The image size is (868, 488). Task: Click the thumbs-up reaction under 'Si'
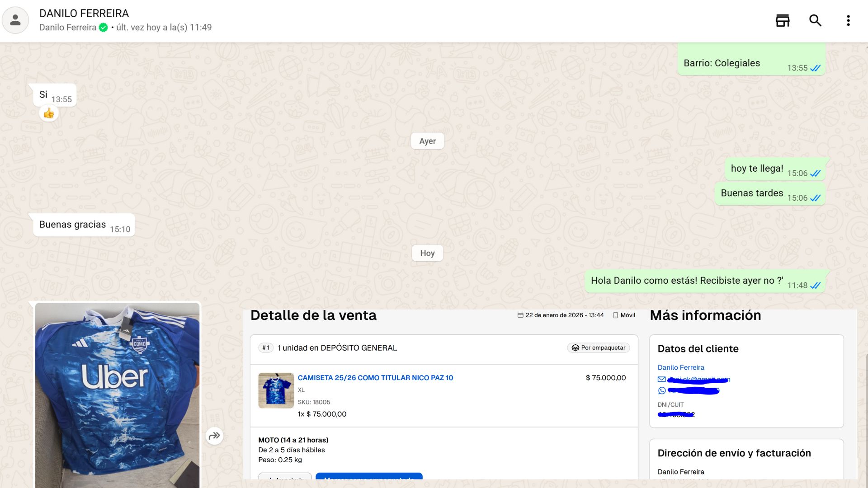(x=49, y=113)
